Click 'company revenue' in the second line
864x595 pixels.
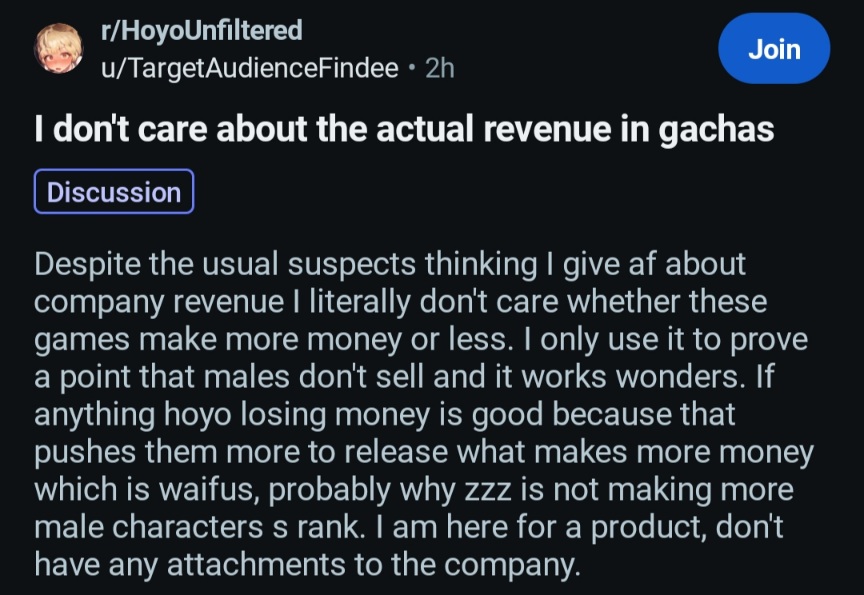pos(159,302)
